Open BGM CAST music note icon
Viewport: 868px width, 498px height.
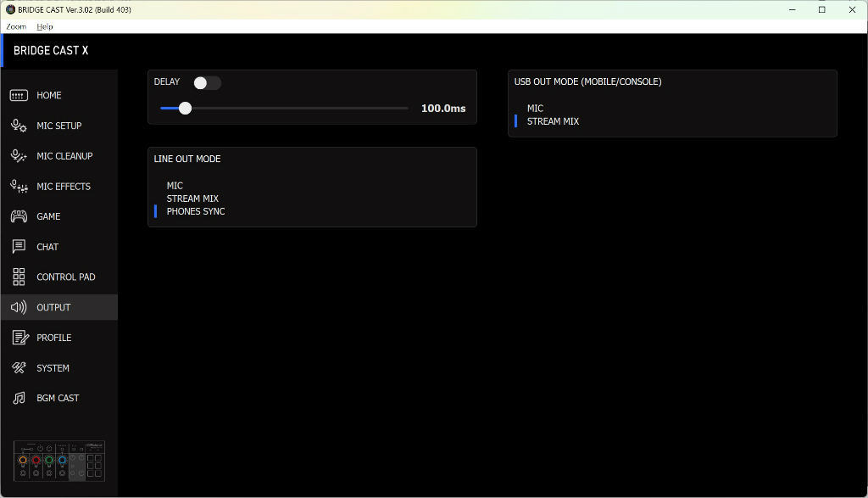[19, 398]
